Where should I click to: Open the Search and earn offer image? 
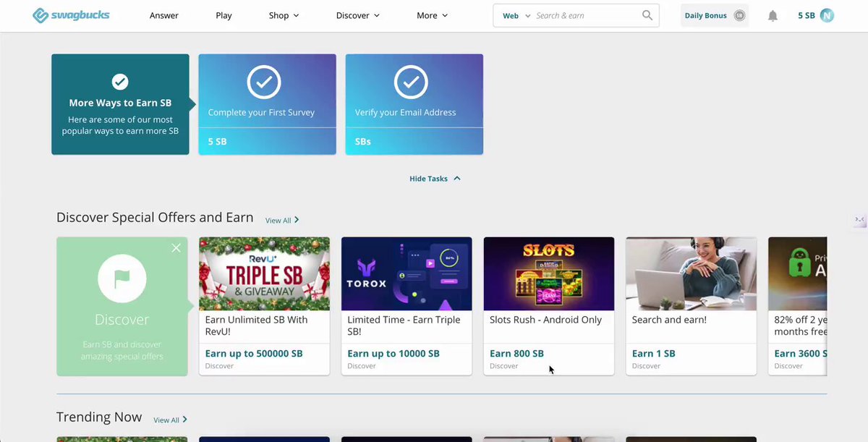coord(692,273)
